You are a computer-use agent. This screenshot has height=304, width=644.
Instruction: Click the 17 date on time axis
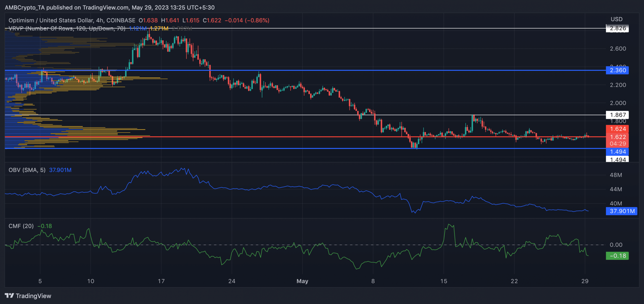161,281
